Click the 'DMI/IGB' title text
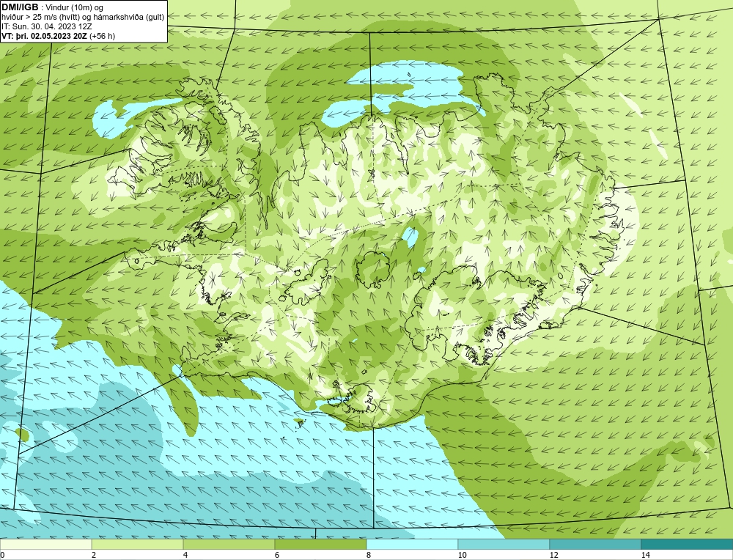 point(20,7)
